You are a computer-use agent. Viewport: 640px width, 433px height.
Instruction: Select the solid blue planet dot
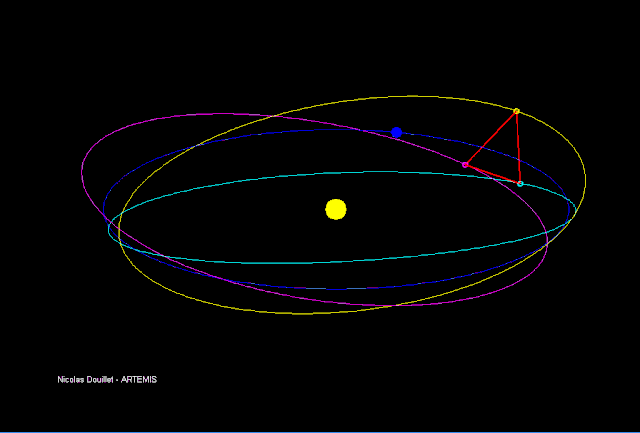pos(396,133)
